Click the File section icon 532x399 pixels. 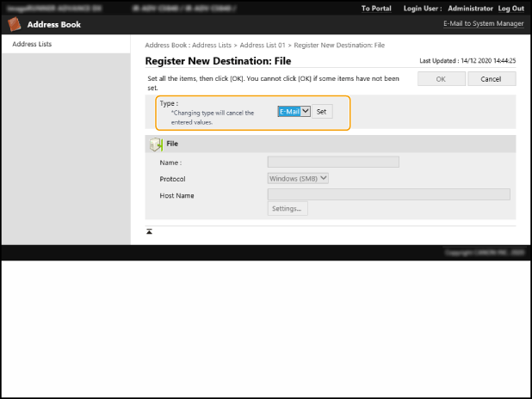156,144
